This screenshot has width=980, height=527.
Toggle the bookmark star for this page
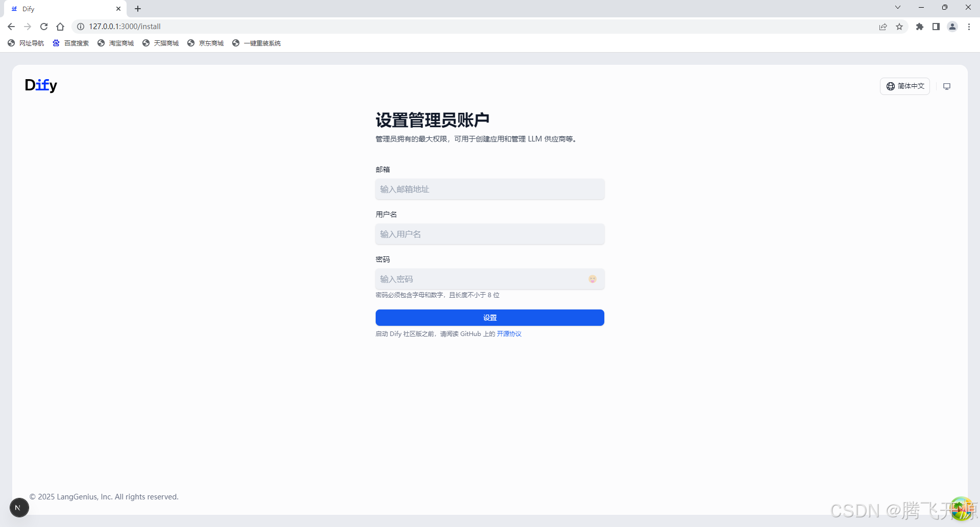899,26
